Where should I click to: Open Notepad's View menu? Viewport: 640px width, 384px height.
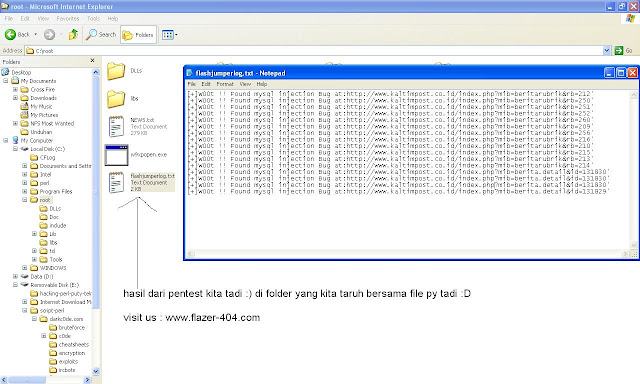(x=245, y=84)
